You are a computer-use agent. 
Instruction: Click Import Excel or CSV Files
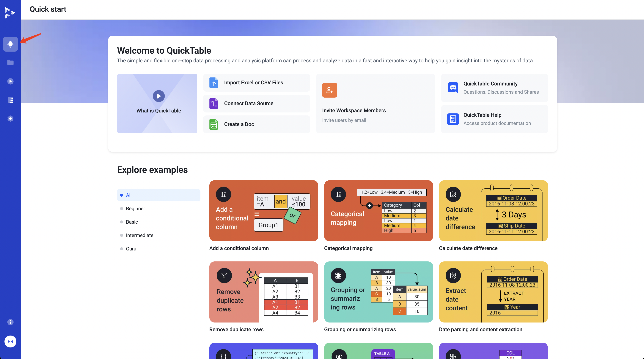point(257,83)
